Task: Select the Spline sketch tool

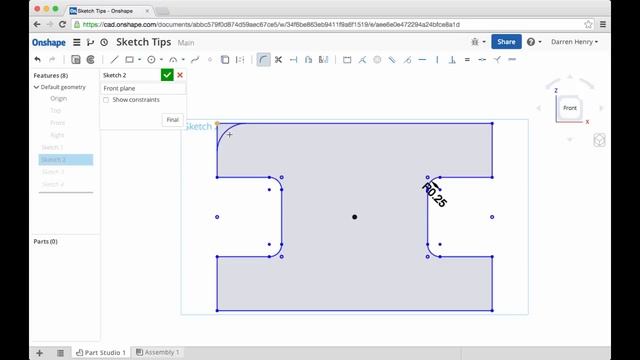Action: [195, 60]
